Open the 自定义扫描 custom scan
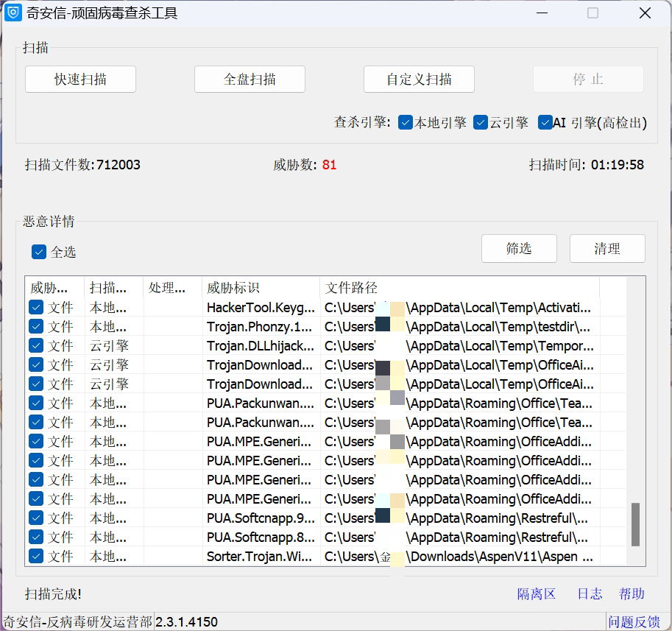Image resolution: width=672 pixels, height=631 pixels. 419,80
